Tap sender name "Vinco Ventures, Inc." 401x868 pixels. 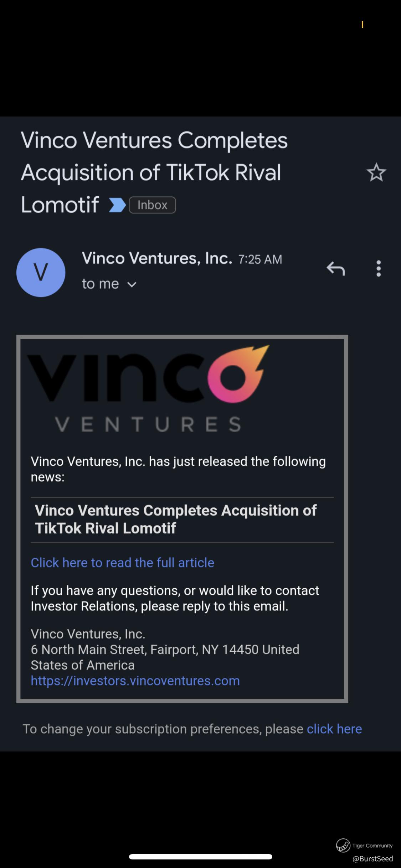[157, 258]
